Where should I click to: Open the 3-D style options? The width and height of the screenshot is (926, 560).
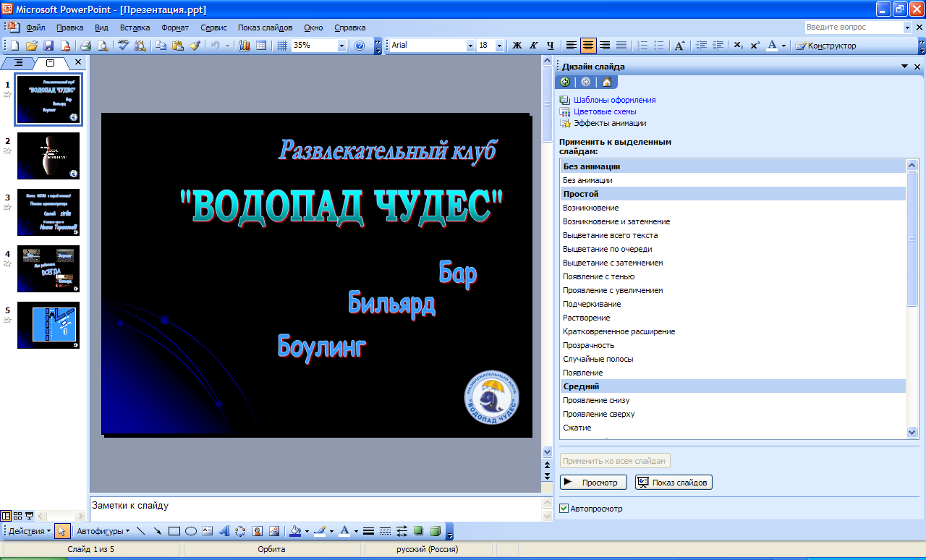coord(435,531)
